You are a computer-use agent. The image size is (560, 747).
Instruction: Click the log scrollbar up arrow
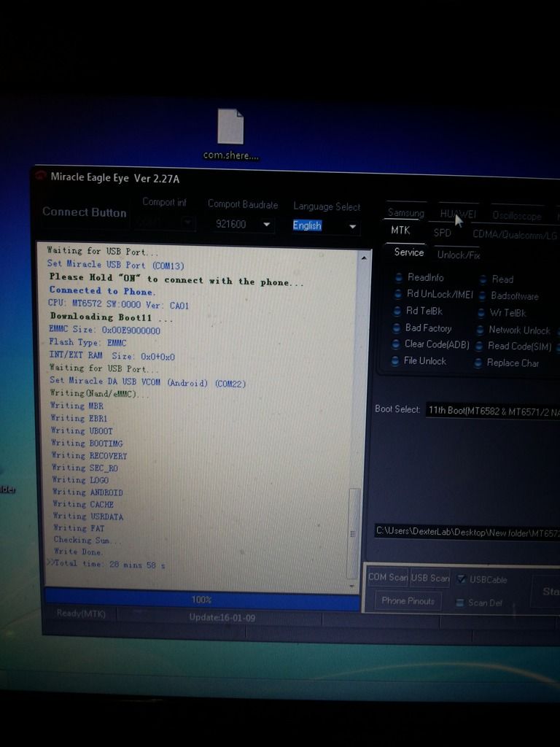click(364, 258)
